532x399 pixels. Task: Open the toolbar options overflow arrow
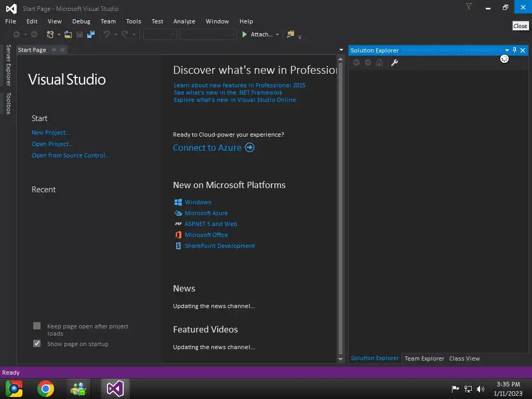click(300, 37)
